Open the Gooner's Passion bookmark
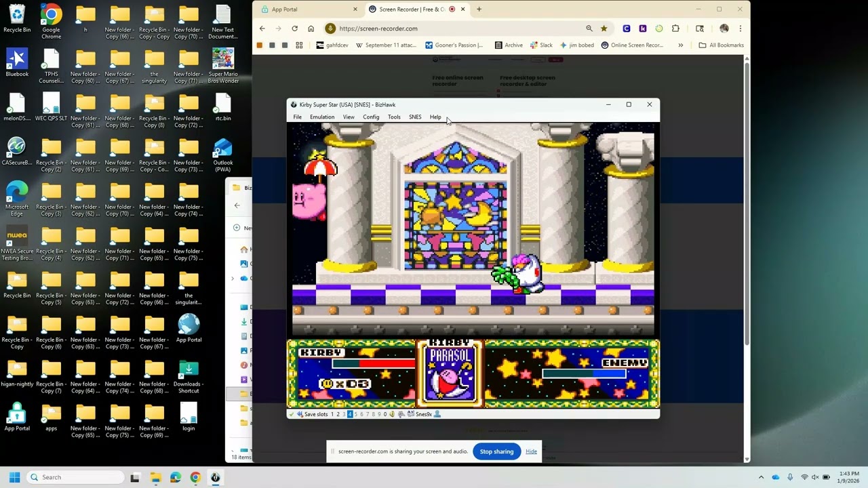 click(454, 45)
